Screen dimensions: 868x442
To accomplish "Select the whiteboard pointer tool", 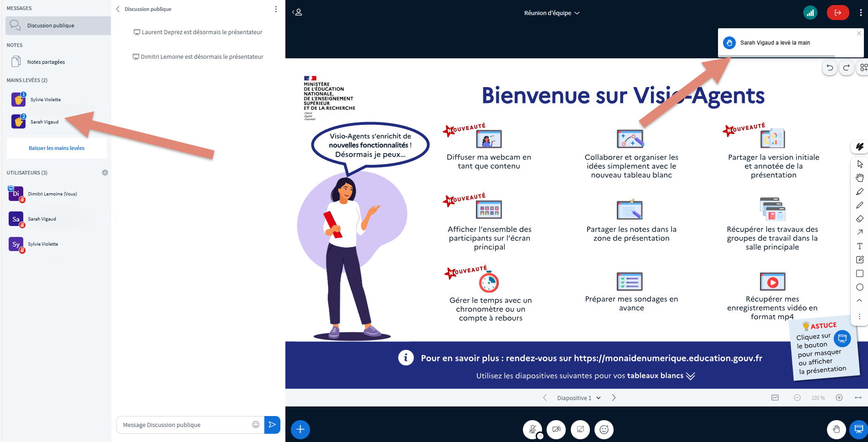I will (x=860, y=164).
